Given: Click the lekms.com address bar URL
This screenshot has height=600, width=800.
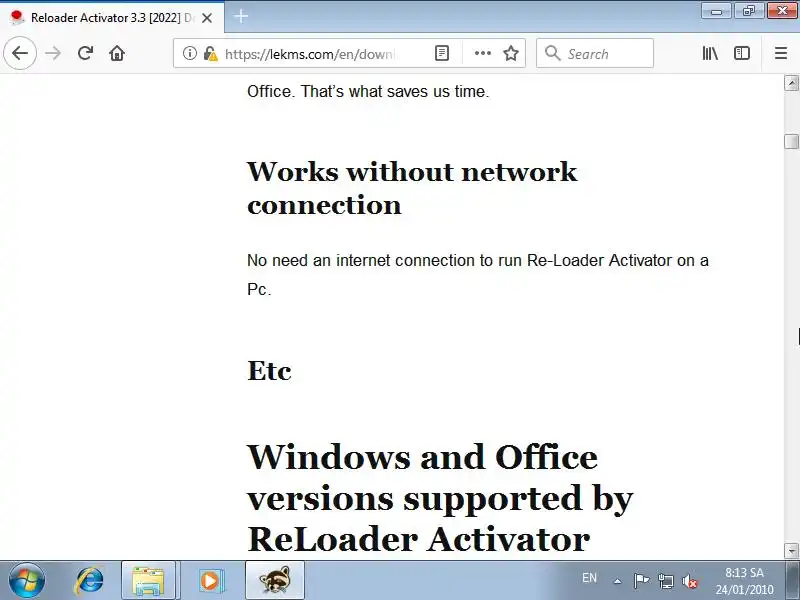Looking at the screenshot, I should tap(311, 54).
